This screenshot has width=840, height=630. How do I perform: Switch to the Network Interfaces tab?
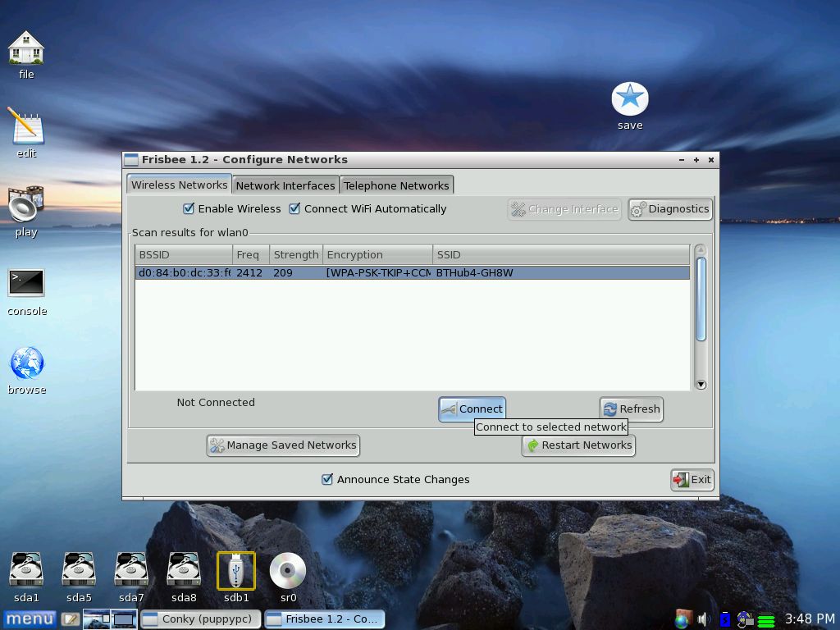click(x=285, y=185)
